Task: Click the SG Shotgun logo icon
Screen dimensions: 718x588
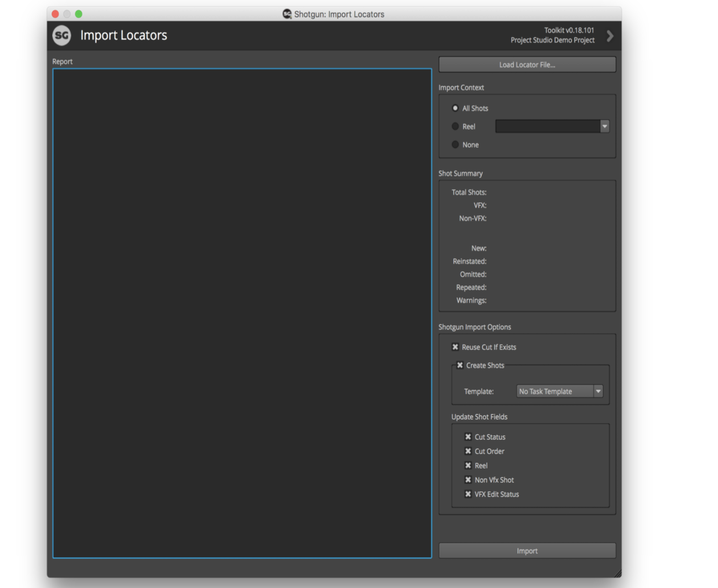Action: 62,35
